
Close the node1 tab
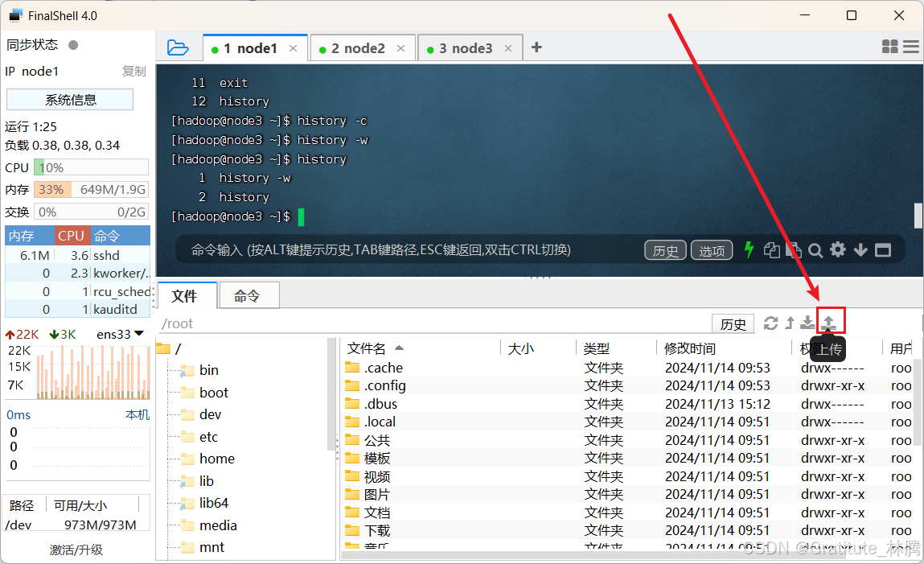pos(293,48)
